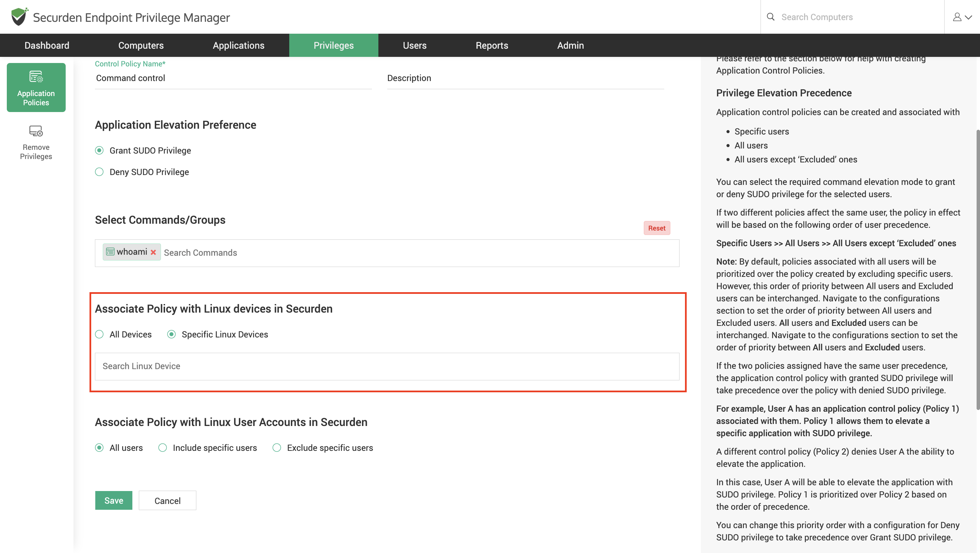Open the Reports tab

tap(492, 45)
